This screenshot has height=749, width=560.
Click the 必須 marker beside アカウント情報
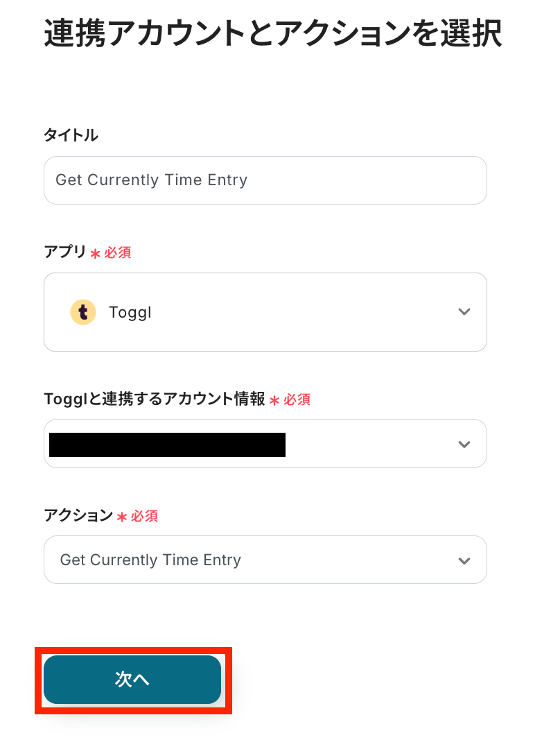(x=297, y=399)
